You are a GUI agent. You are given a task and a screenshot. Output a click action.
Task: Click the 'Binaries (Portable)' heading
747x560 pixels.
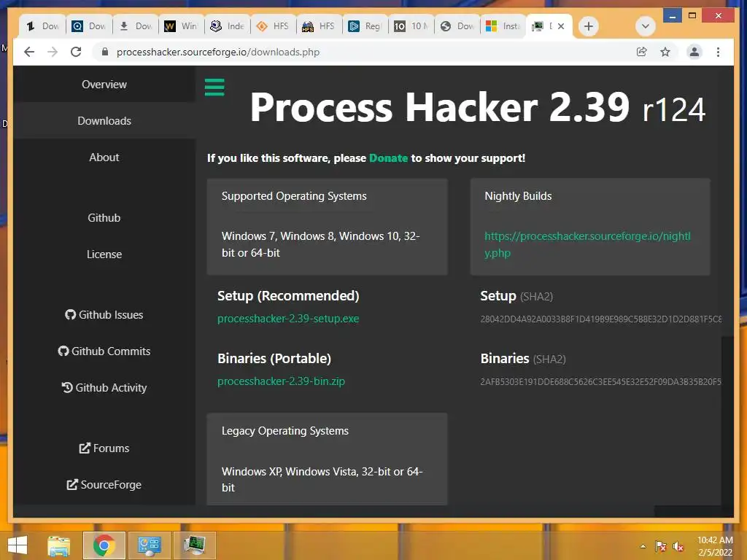pos(274,359)
